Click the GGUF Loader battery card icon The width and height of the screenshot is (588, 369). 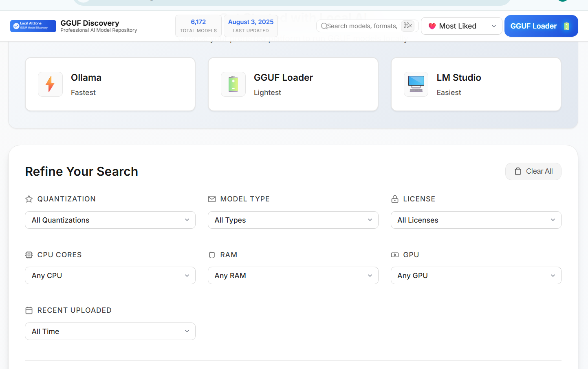coord(233,84)
